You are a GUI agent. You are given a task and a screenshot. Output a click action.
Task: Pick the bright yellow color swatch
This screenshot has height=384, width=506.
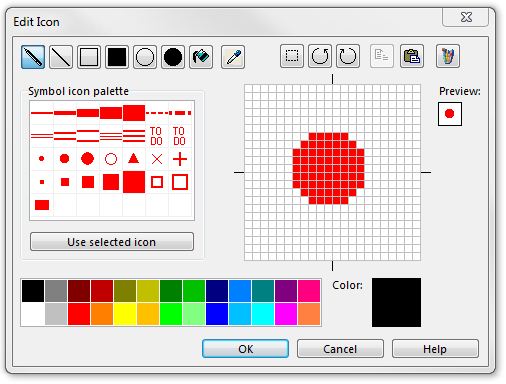125,314
